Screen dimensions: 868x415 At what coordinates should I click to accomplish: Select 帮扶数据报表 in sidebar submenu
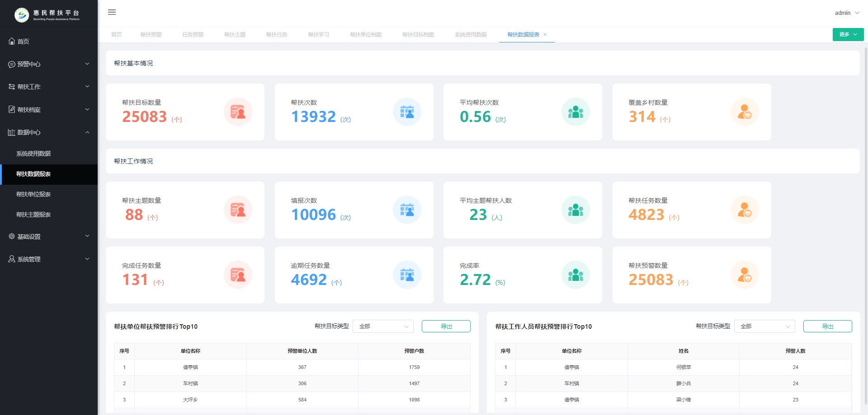point(49,174)
